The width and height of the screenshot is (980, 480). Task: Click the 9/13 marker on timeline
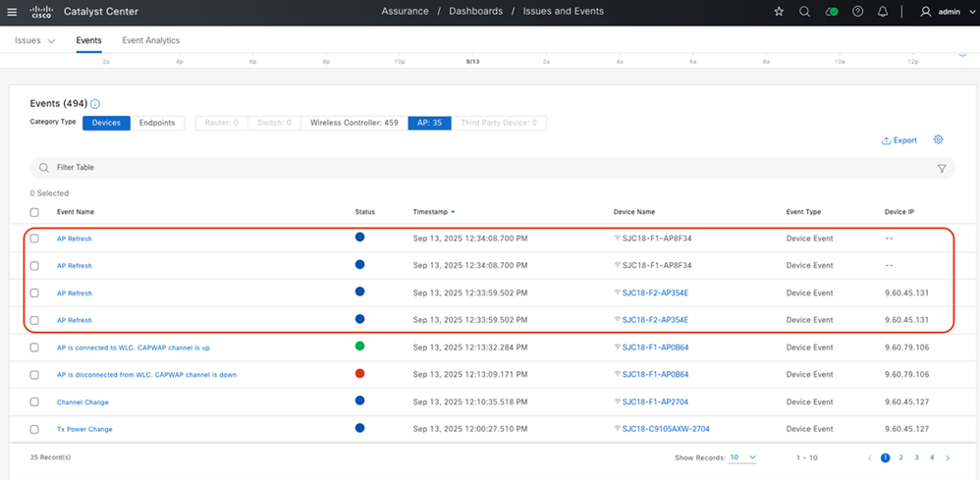pos(472,61)
